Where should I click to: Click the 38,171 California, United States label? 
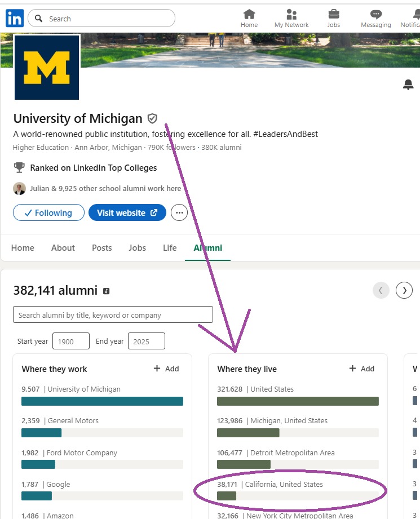click(270, 485)
